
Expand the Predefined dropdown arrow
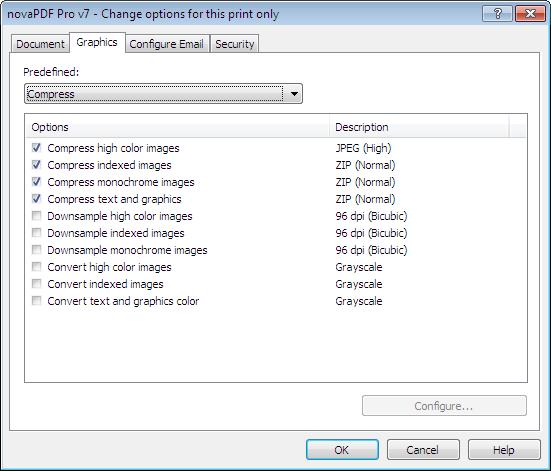point(294,94)
